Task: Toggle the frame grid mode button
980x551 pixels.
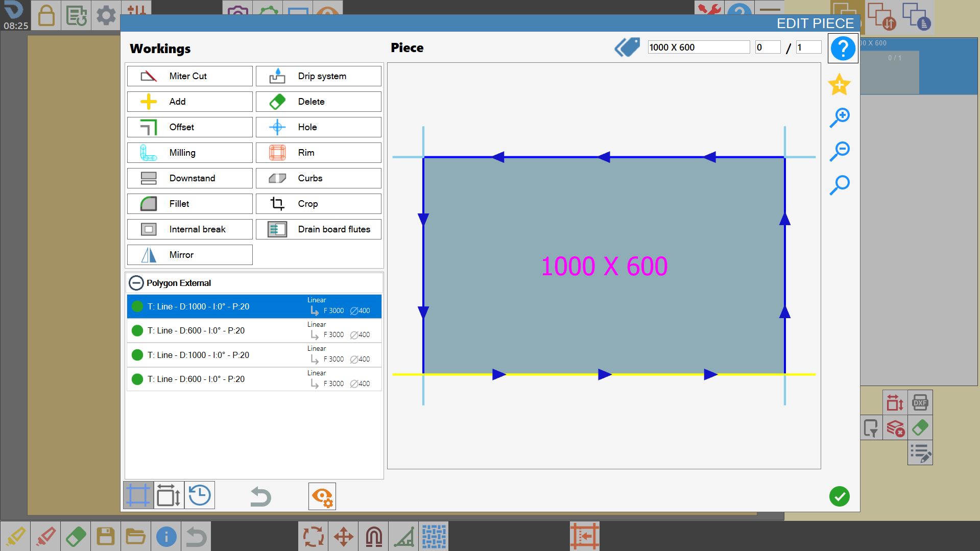Action: 138,495
